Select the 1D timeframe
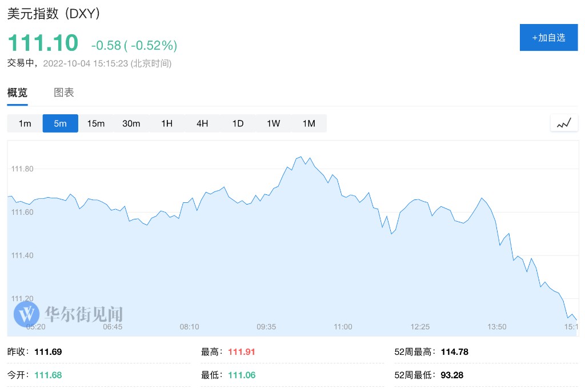Image resolution: width=585 pixels, height=392 pixels. 238,123
